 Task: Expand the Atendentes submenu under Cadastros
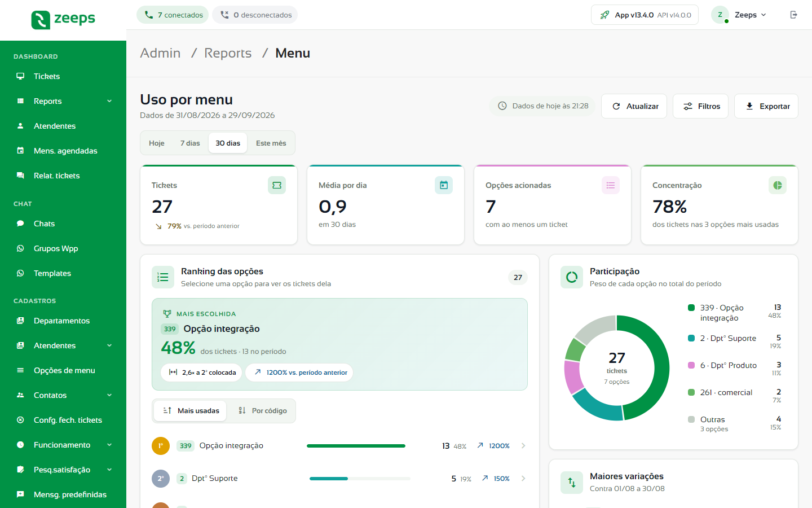click(109, 345)
